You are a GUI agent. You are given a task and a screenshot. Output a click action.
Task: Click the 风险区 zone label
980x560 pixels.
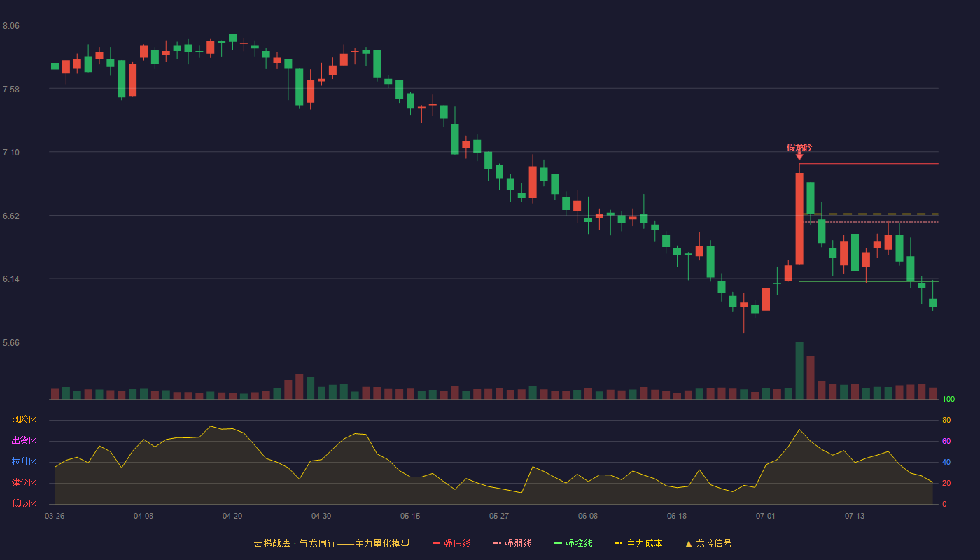pos(24,420)
